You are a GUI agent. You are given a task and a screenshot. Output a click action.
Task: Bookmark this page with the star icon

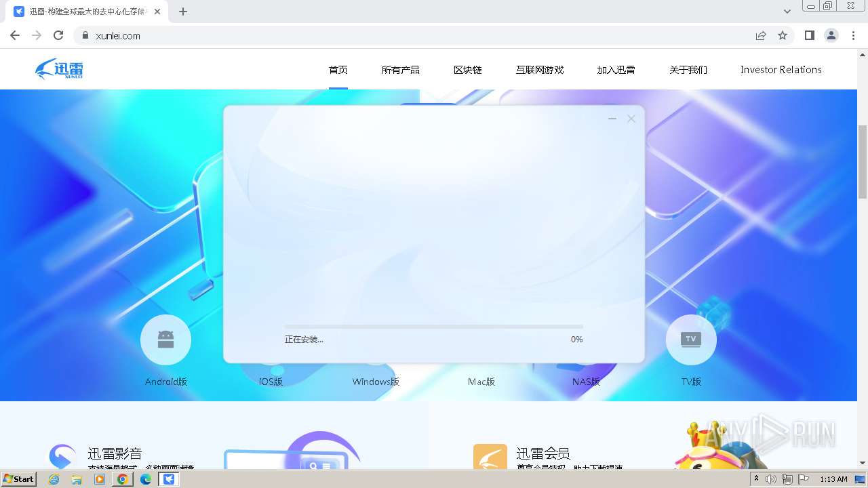pos(783,36)
